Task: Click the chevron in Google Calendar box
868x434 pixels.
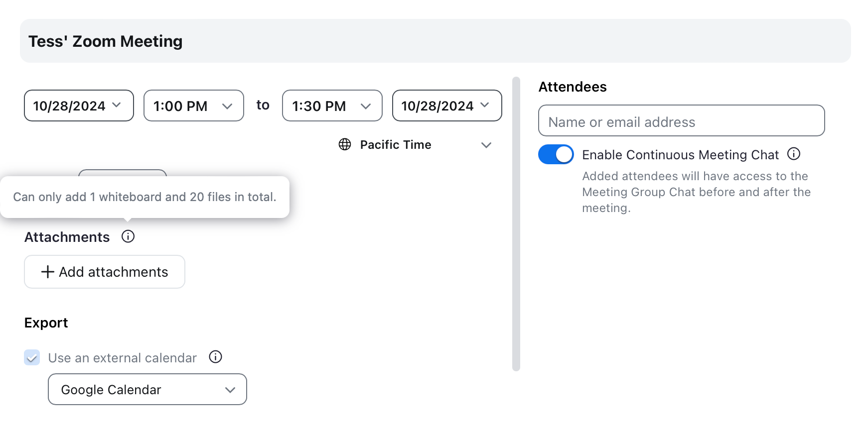Action: (x=230, y=390)
